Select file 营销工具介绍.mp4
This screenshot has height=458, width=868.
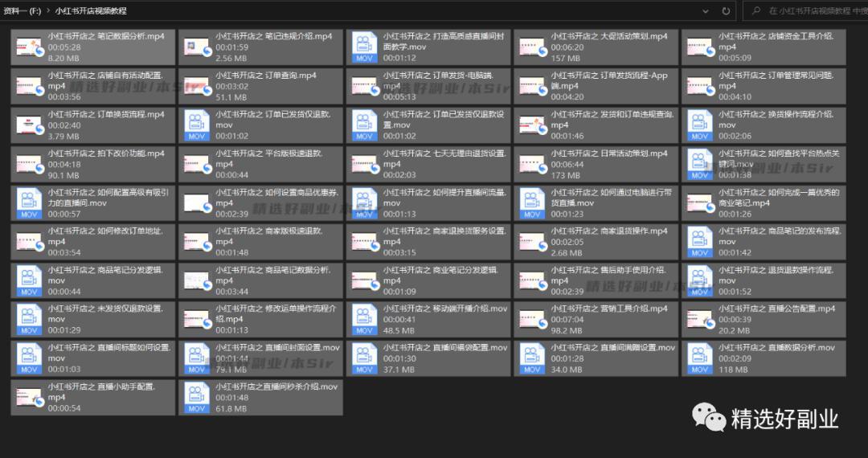(x=596, y=320)
